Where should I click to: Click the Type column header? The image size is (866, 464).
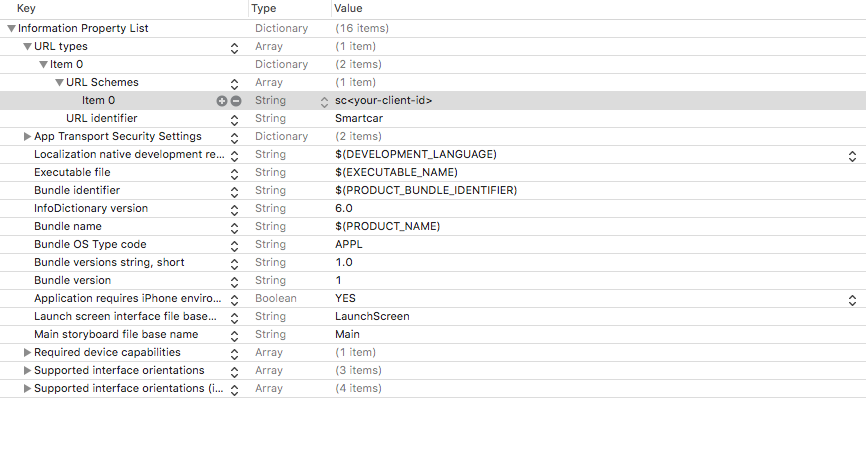pyautogui.click(x=263, y=8)
